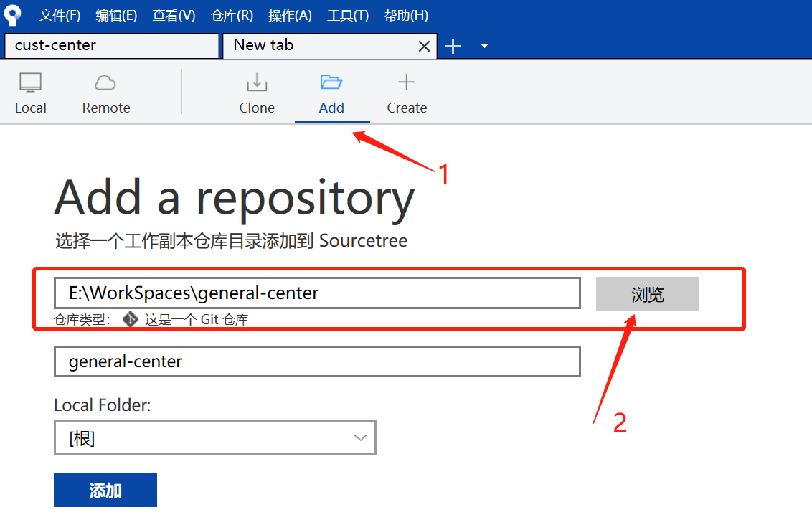Select the Local repositories view icon
Viewport: 812px width, 525px height.
(x=30, y=92)
